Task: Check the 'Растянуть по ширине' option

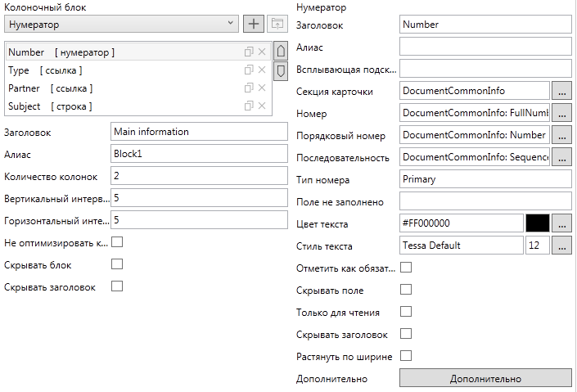Action: point(405,356)
